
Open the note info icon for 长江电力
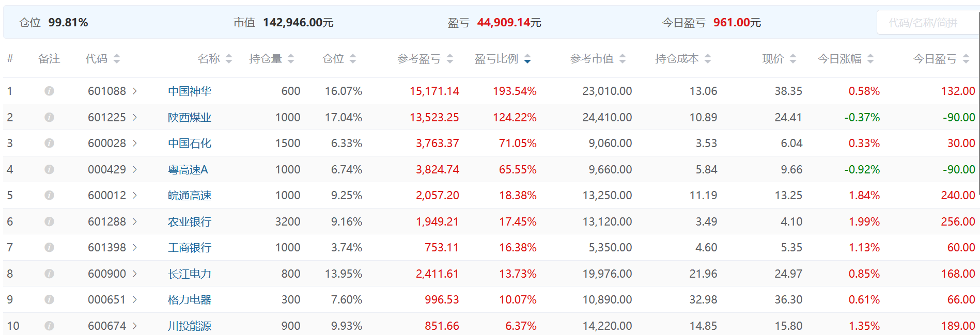(x=49, y=274)
